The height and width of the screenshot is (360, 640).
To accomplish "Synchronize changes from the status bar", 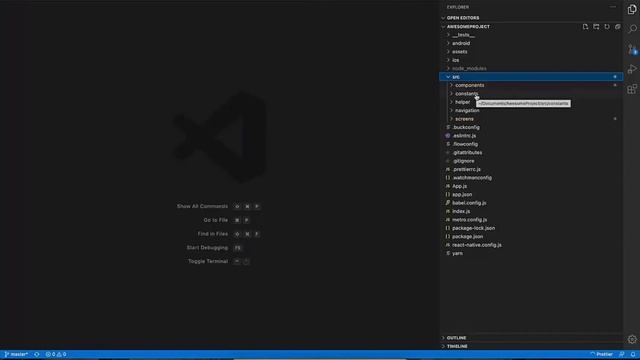I will point(37,354).
